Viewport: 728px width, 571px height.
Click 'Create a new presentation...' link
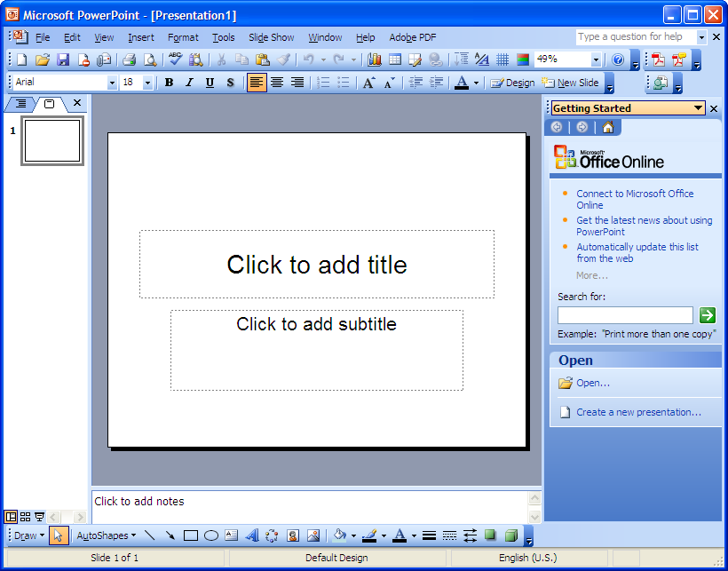[639, 412]
